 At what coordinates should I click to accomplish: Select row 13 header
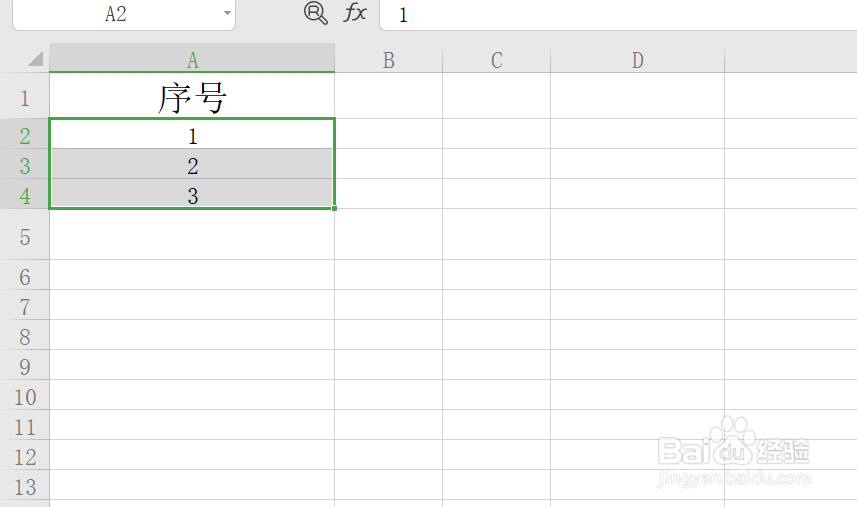point(25,487)
